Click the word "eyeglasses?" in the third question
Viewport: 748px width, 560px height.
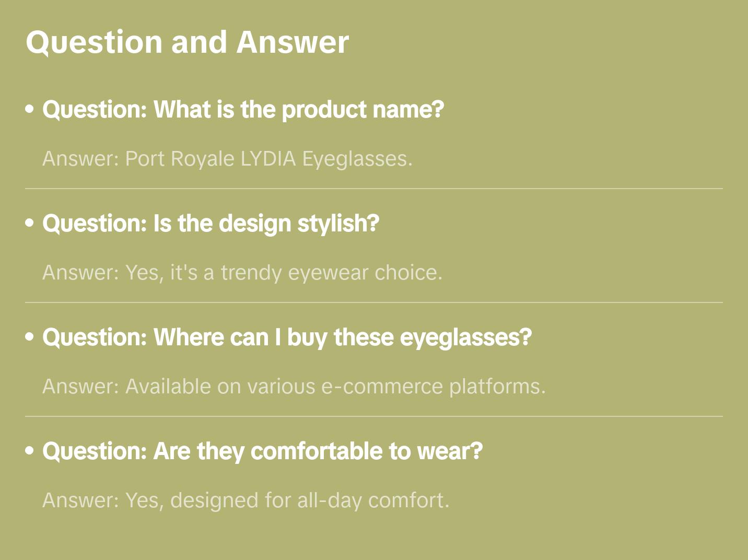click(465, 337)
